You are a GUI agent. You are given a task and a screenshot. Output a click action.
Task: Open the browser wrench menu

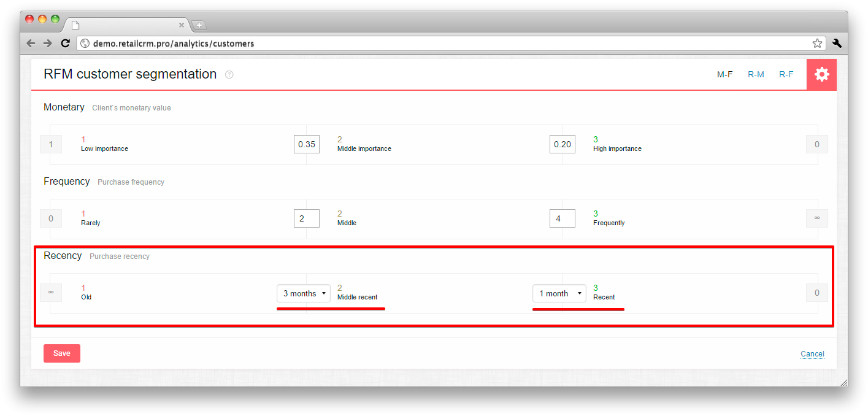[x=837, y=43]
